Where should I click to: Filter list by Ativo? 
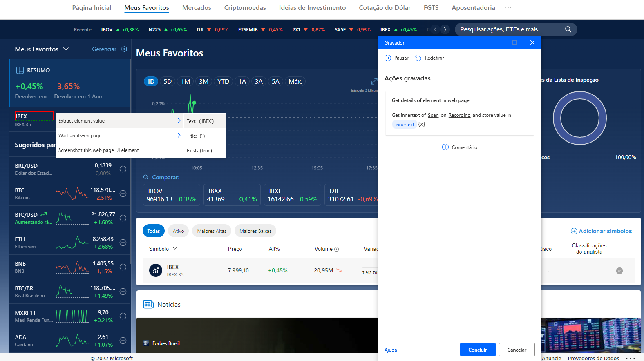click(x=178, y=231)
